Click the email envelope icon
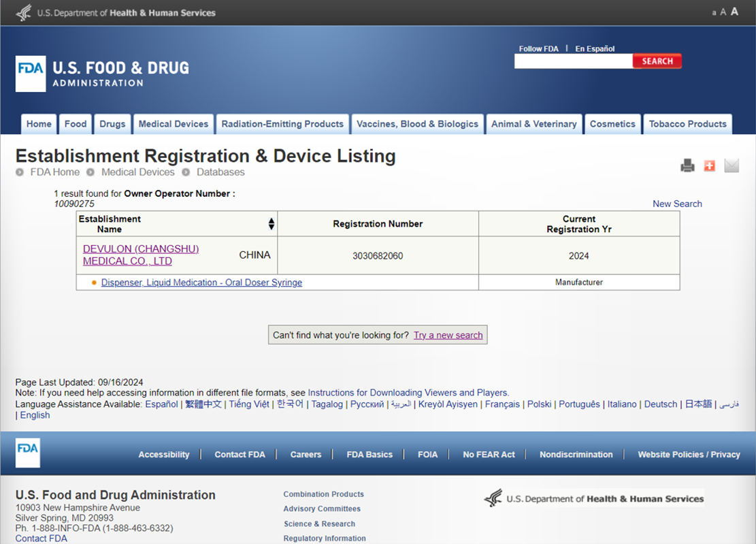756x544 pixels. [x=732, y=165]
